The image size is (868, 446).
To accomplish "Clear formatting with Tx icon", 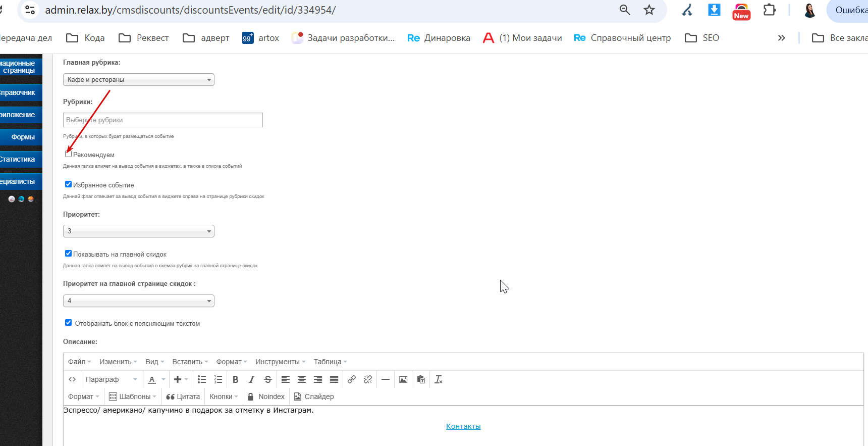I will pyautogui.click(x=439, y=379).
